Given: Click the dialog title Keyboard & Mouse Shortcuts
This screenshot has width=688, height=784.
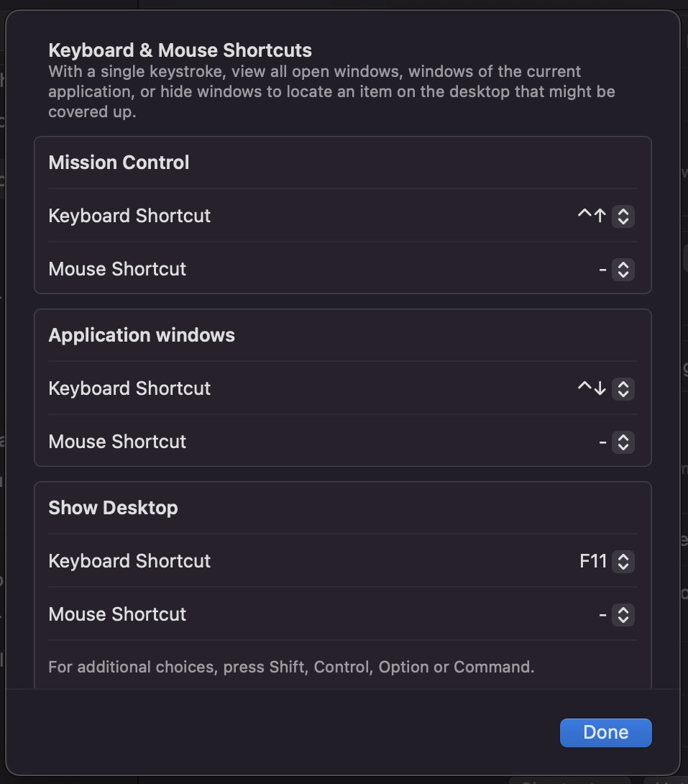Looking at the screenshot, I should [x=180, y=50].
